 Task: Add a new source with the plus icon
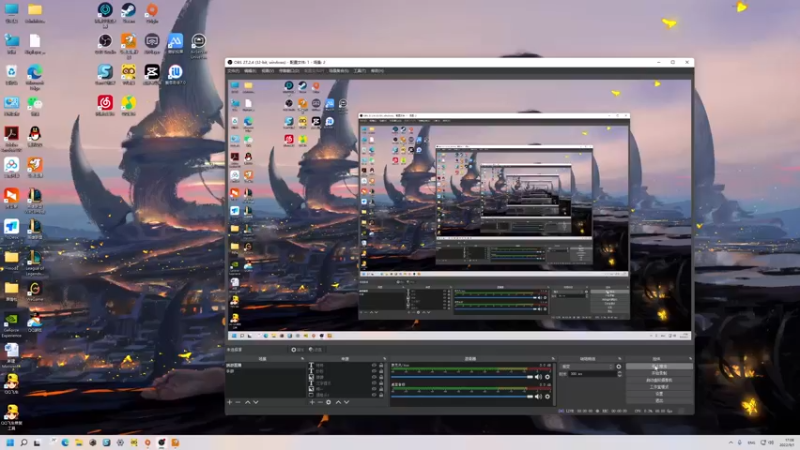312,402
